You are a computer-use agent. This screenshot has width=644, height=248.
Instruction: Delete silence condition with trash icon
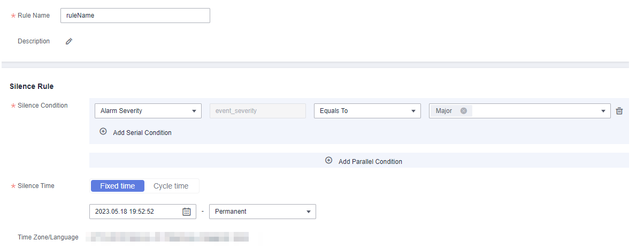pyautogui.click(x=619, y=111)
